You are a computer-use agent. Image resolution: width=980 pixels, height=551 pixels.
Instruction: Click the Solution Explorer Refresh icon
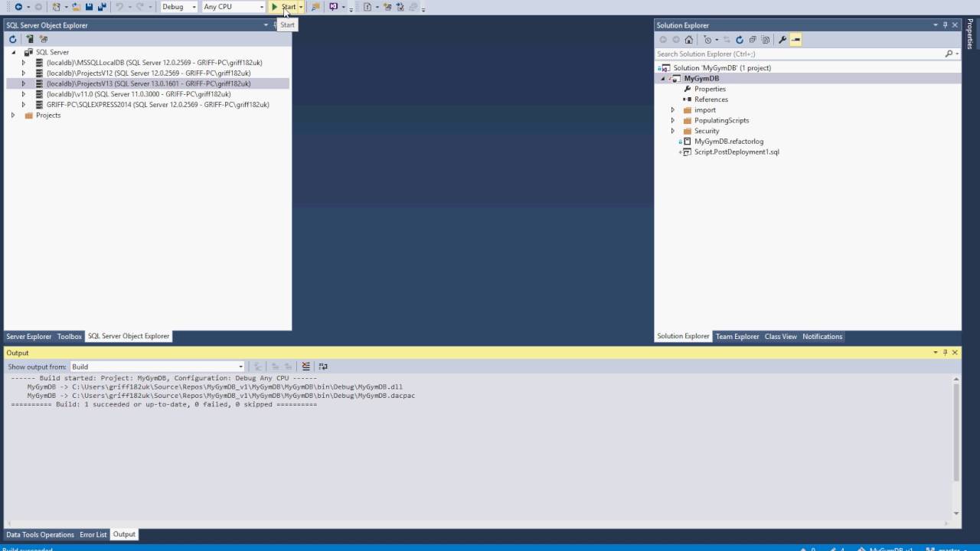tap(740, 40)
